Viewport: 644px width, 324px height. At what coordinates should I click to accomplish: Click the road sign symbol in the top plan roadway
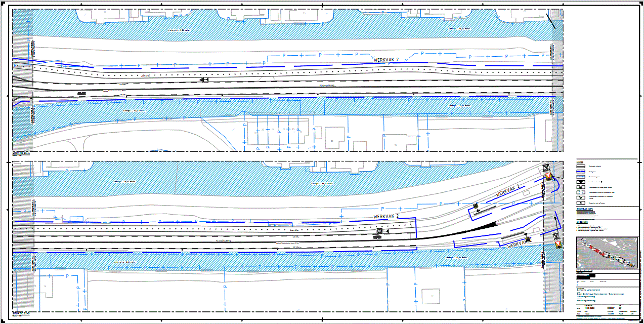tap(204, 80)
